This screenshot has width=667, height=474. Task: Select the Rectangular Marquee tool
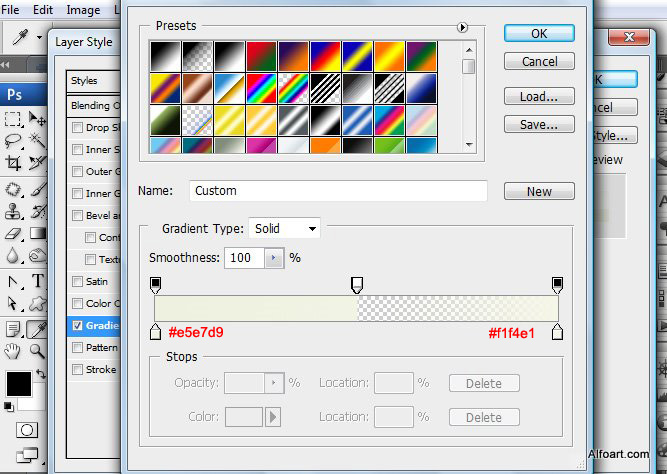(x=13, y=119)
